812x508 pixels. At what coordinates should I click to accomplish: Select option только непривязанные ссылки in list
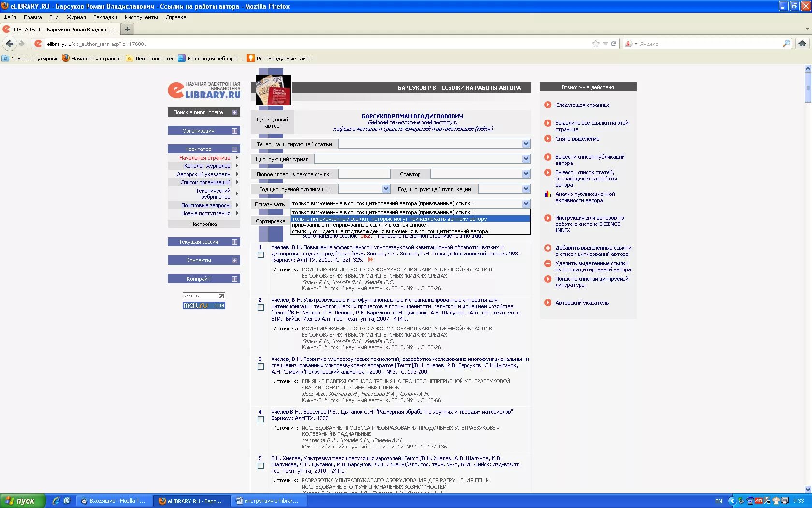coord(410,219)
